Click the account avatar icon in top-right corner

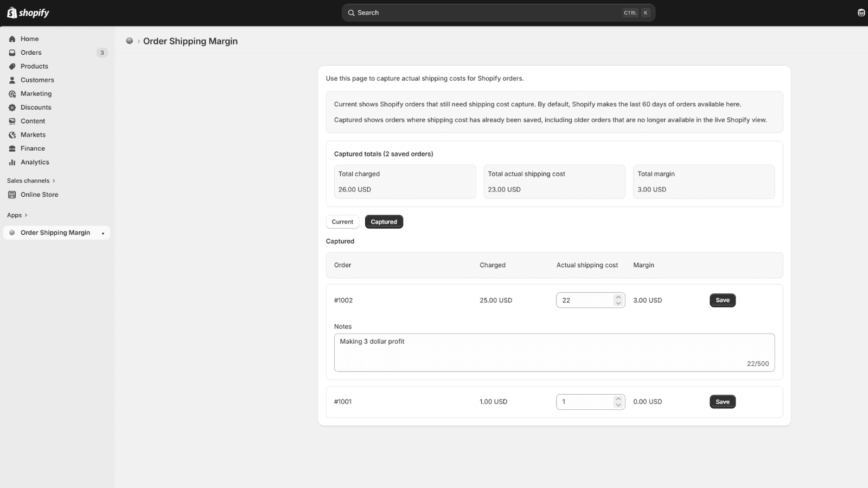pos(861,12)
